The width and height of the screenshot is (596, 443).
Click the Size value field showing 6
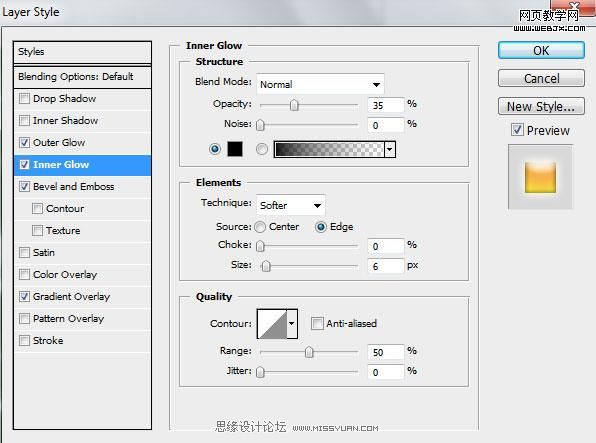click(385, 266)
